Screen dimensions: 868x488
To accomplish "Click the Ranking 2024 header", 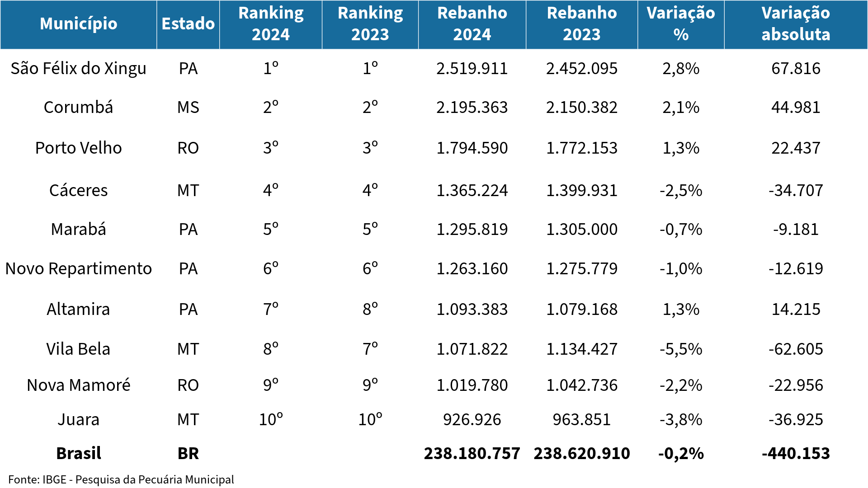I will click(x=271, y=24).
